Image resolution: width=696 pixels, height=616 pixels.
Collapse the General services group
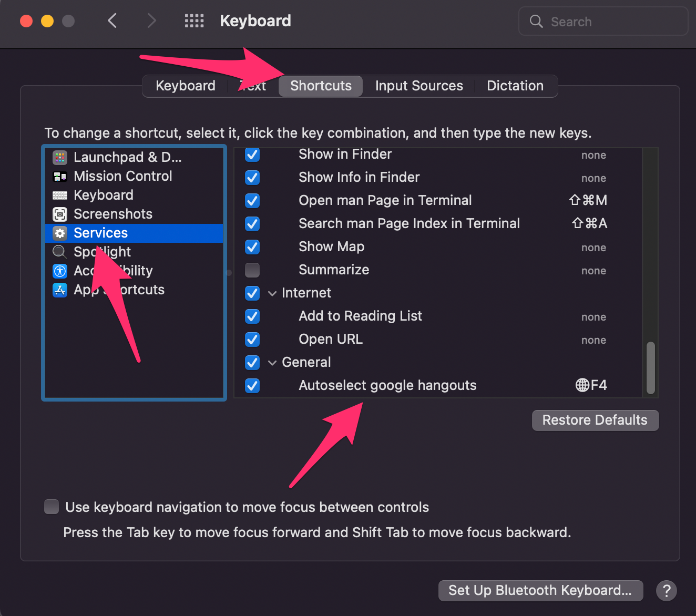point(272,363)
